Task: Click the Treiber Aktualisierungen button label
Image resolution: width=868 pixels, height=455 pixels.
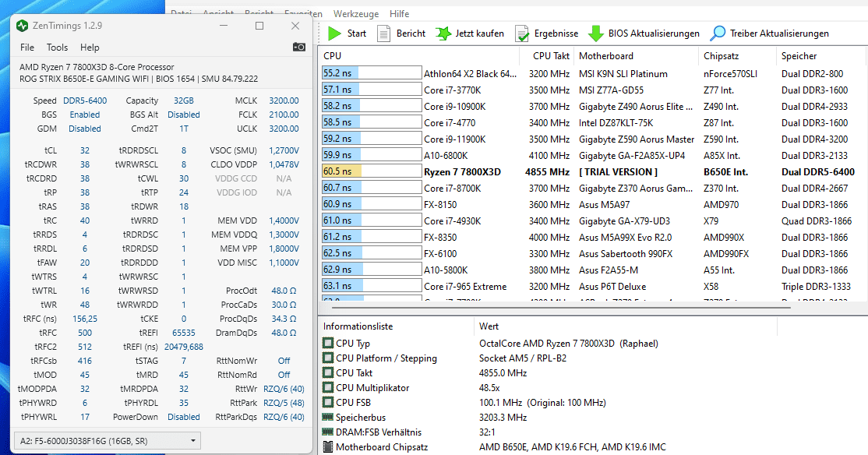Action: (x=779, y=34)
